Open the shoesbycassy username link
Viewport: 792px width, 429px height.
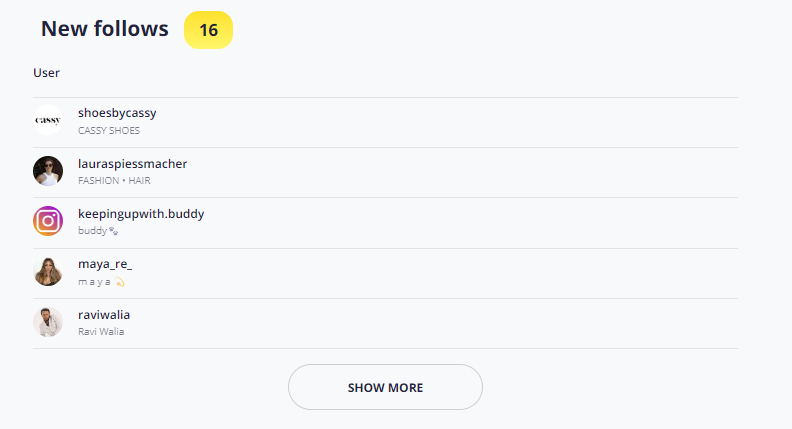(117, 113)
